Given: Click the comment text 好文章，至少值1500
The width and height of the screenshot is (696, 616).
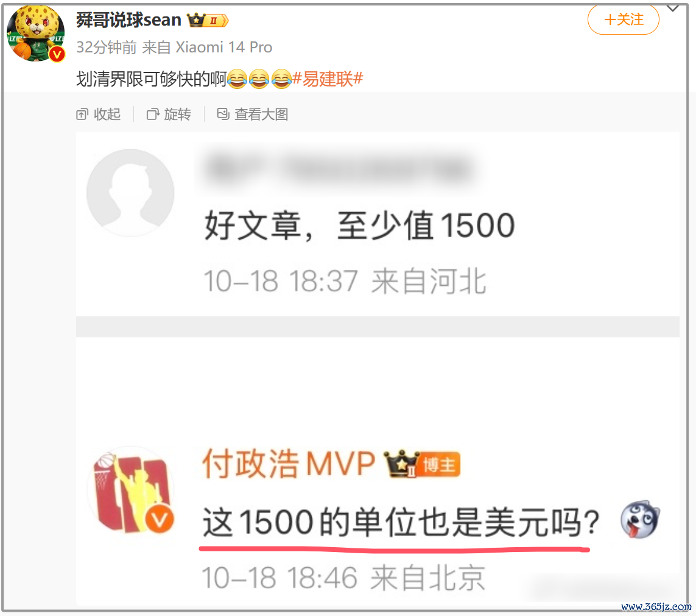Looking at the screenshot, I should click(359, 225).
